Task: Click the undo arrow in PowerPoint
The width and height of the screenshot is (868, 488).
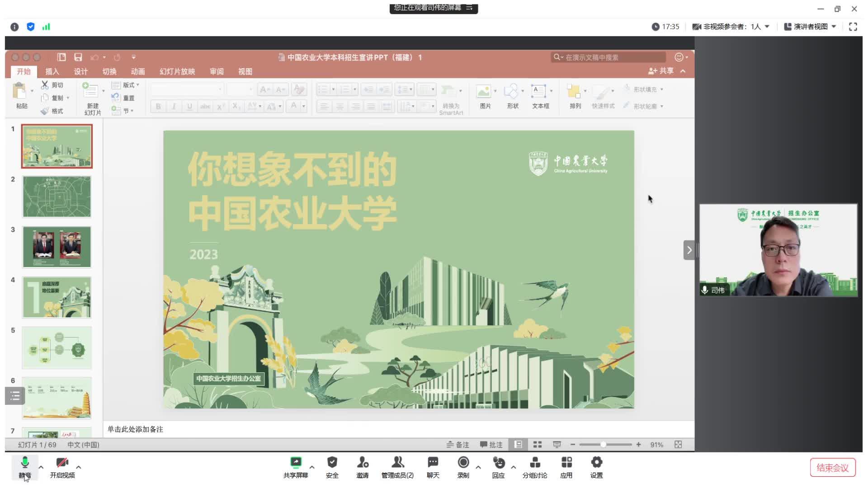Action: (94, 57)
